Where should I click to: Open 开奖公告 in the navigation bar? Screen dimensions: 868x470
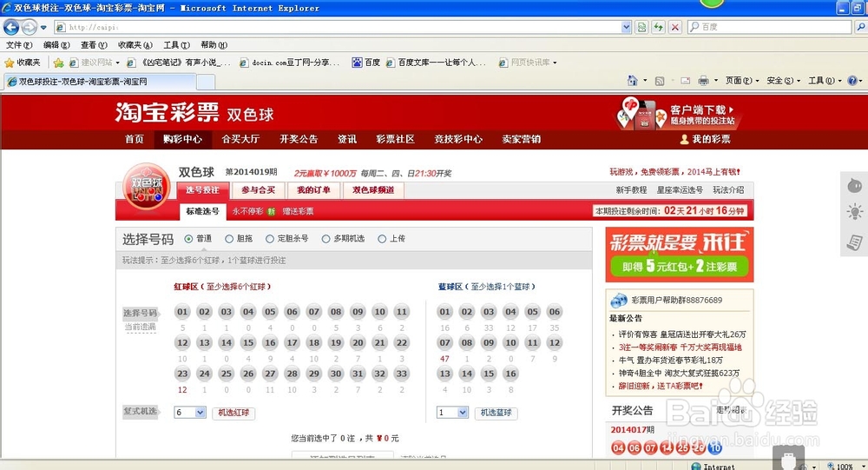[x=299, y=139]
